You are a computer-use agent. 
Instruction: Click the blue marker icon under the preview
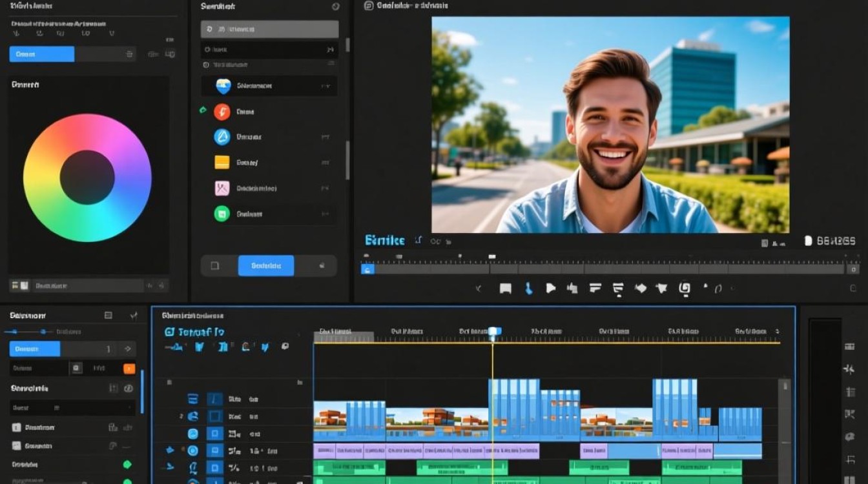pos(528,288)
